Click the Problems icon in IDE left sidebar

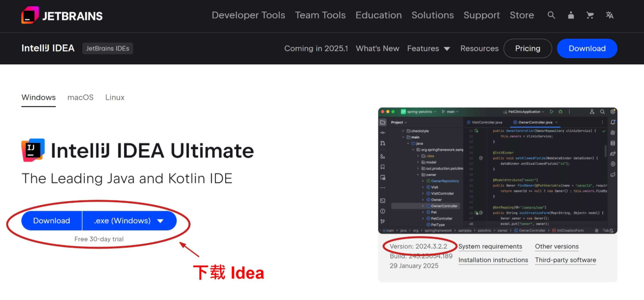[382, 211]
